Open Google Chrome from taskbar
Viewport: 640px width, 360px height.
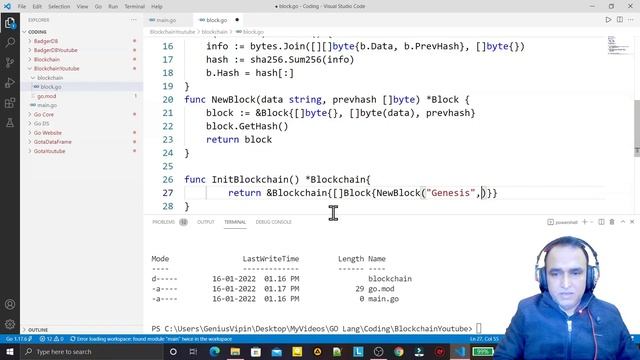399,351
